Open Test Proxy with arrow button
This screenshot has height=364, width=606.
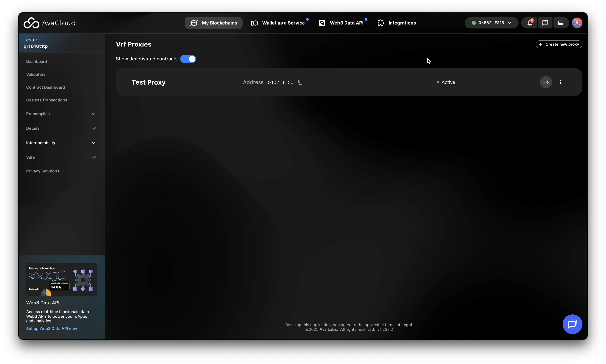pyautogui.click(x=546, y=82)
